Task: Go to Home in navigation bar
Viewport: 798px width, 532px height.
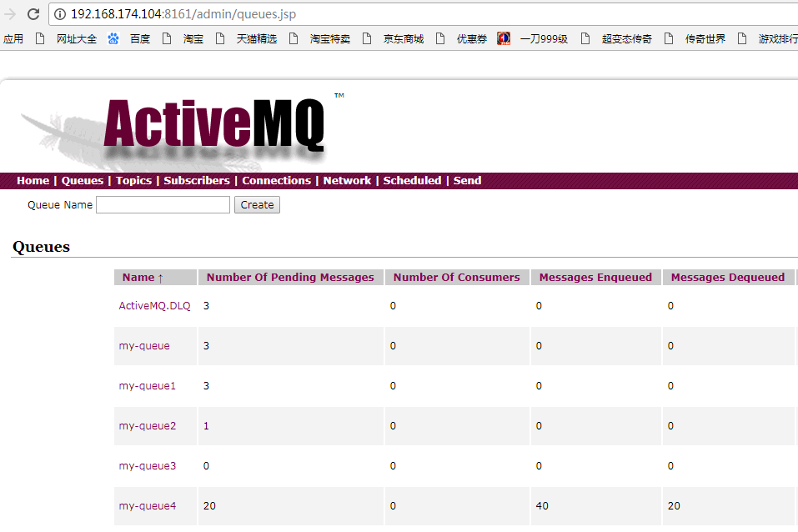Action: [33, 181]
